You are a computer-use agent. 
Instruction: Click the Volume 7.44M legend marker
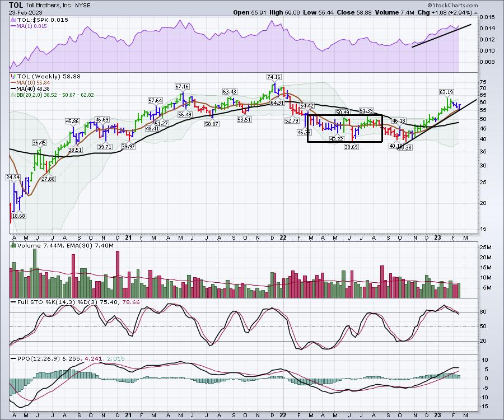point(12,245)
